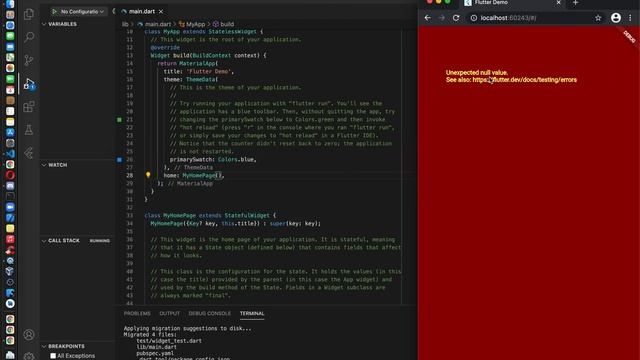Start debugging with the green play button
This screenshot has height=360, width=640.
click(x=54, y=11)
